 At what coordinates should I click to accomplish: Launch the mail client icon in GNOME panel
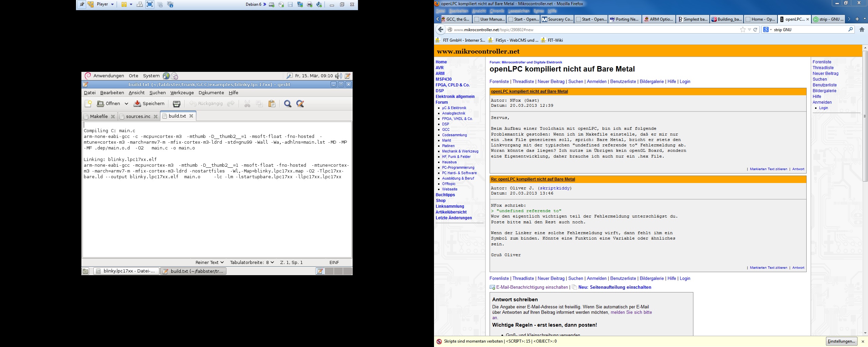click(x=174, y=76)
